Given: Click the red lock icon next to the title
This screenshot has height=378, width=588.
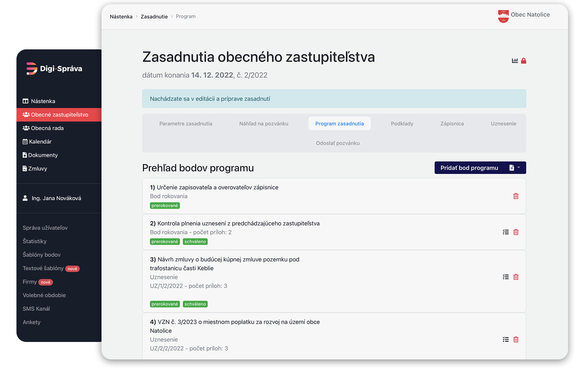Looking at the screenshot, I should [524, 61].
